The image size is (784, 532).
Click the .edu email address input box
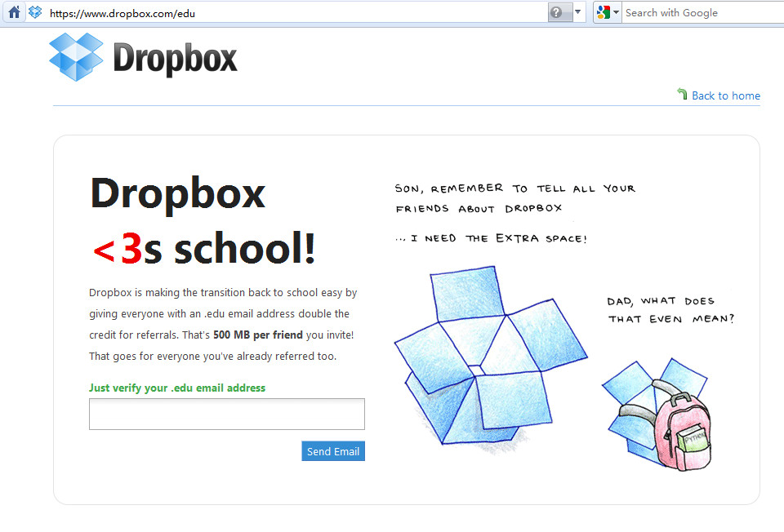(227, 414)
